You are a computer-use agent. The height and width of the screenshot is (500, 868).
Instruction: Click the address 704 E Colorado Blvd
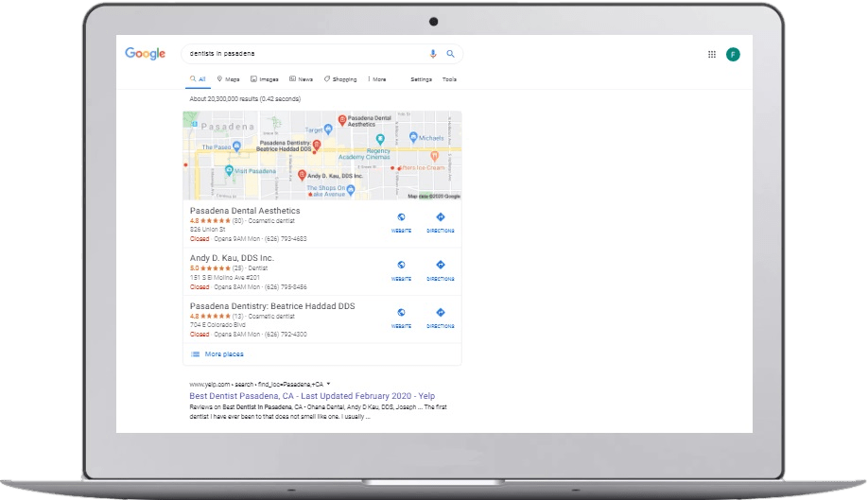click(217, 325)
